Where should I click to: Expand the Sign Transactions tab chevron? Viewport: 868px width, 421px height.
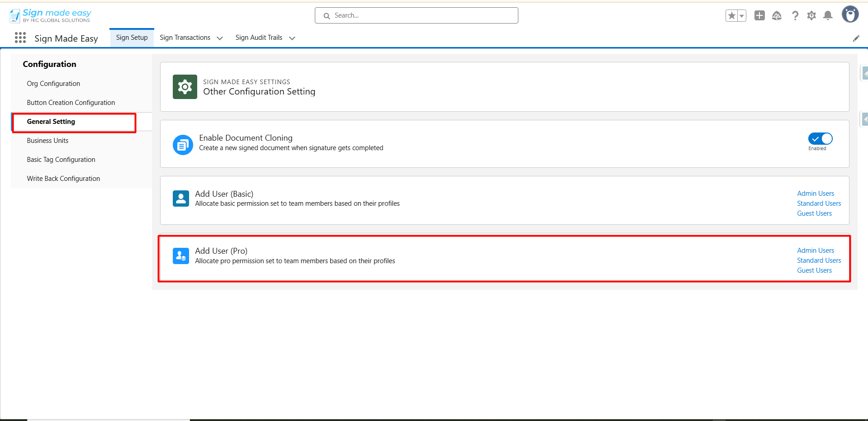point(220,38)
